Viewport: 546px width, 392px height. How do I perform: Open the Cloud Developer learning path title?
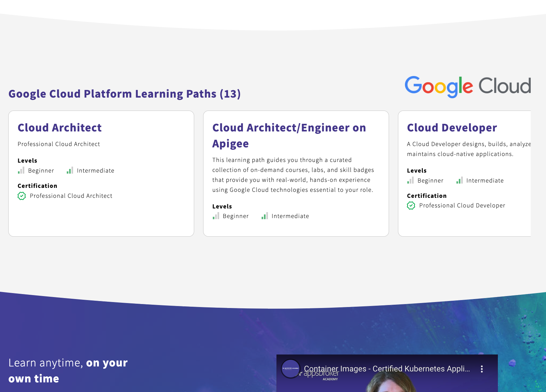(452, 128)
